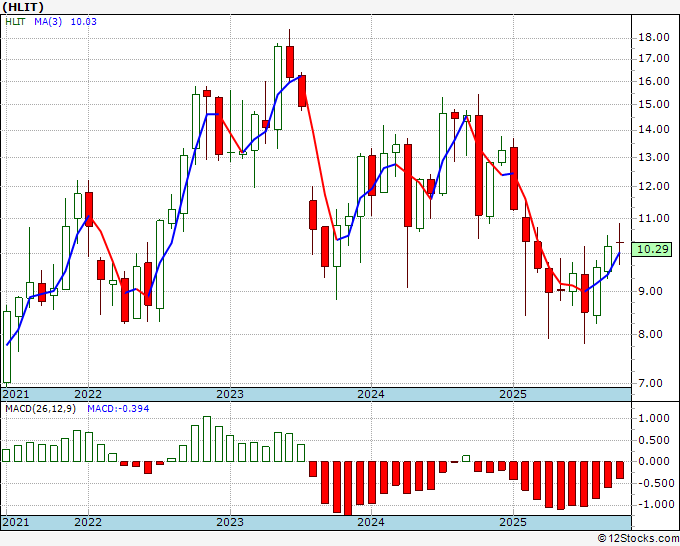Click 2025 on the MACD timeline
The height and width of the screenshot is (546, 680).
pyautogui.click(x=513, y=522)
